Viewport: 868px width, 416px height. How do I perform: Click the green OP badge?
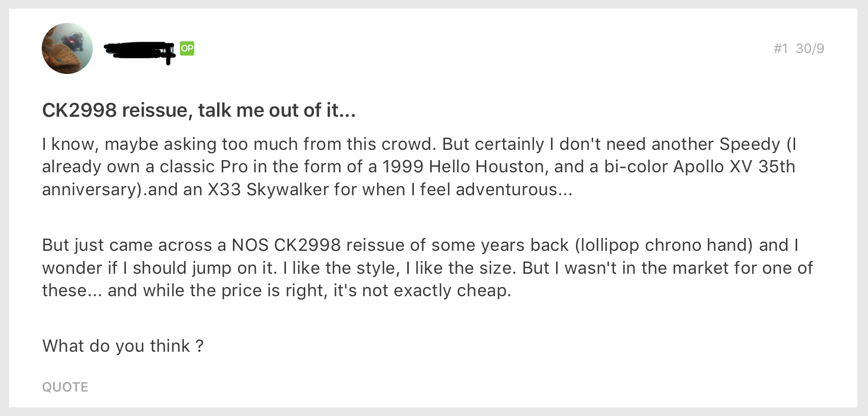tap(187, 48)
